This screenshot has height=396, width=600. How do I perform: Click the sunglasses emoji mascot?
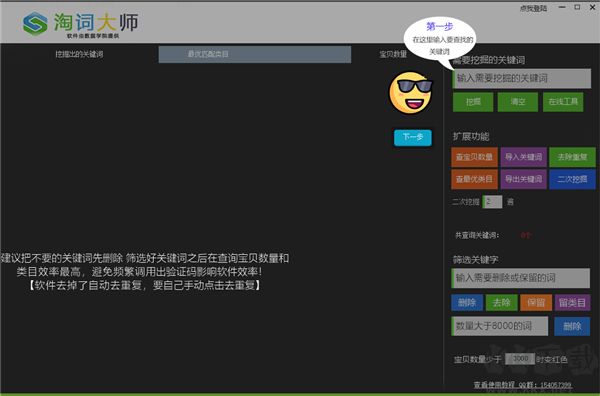(x=411, y=93)
